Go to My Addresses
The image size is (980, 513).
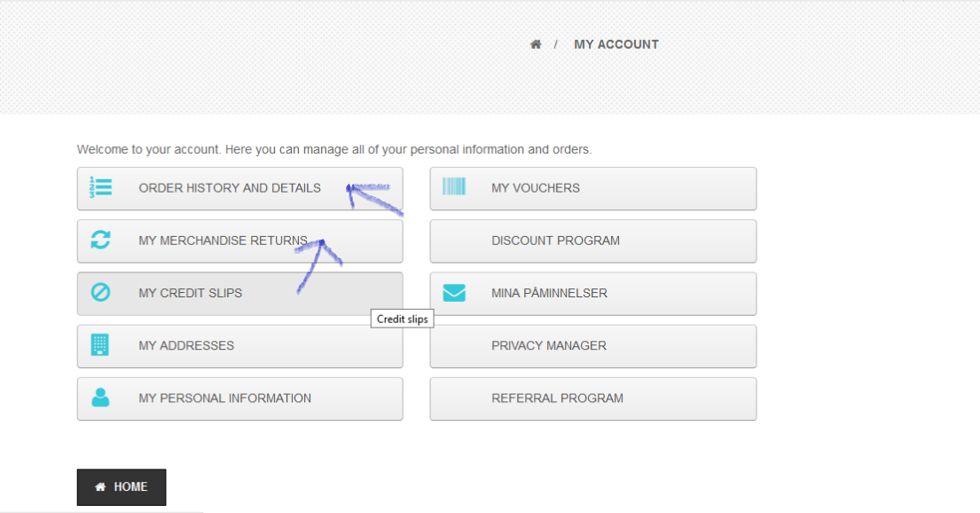click(x=240, y=346)
